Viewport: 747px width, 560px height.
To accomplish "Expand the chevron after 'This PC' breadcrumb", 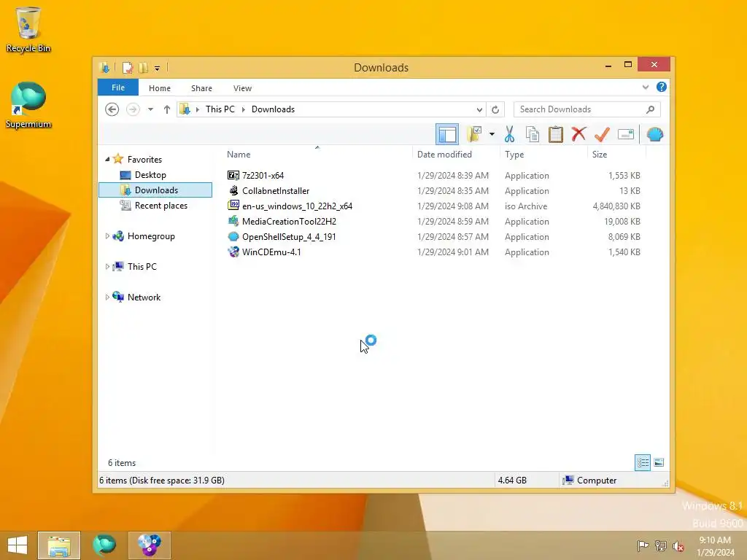I will click(x=244, y=109).
